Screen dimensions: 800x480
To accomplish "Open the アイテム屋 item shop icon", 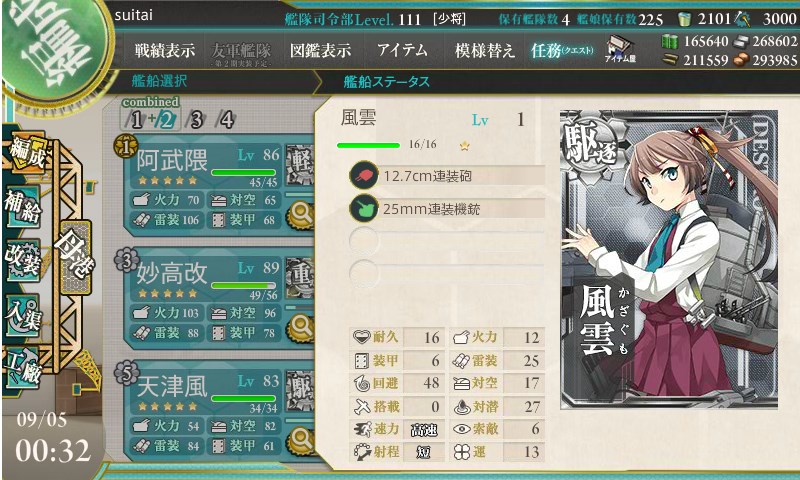I will point(620,49).
